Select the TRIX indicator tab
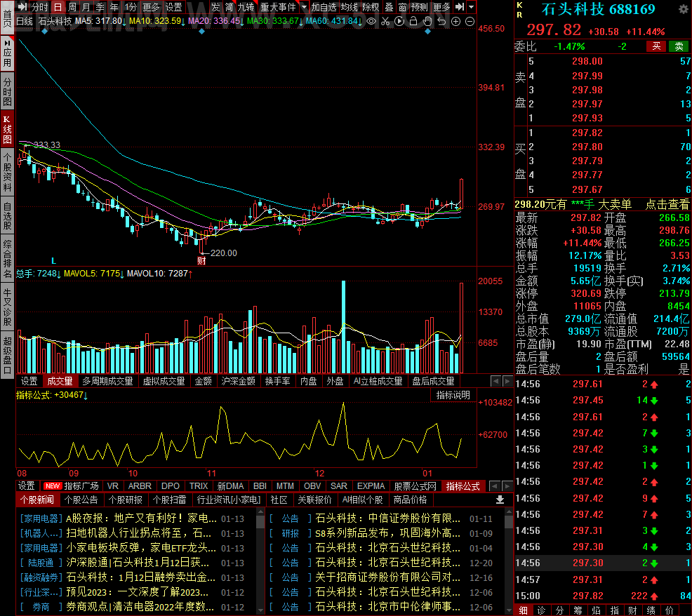Screen dimensions: 692x616 click(x=199, y=486)
